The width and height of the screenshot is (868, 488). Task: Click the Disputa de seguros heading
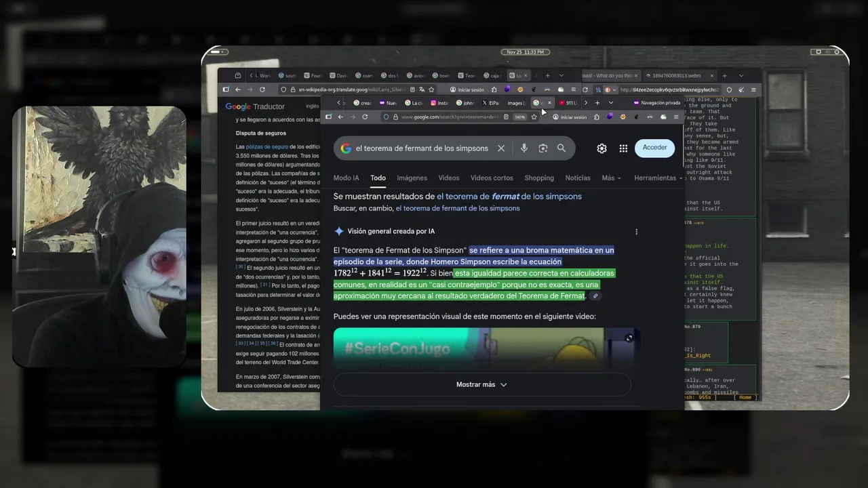point(261,133)
